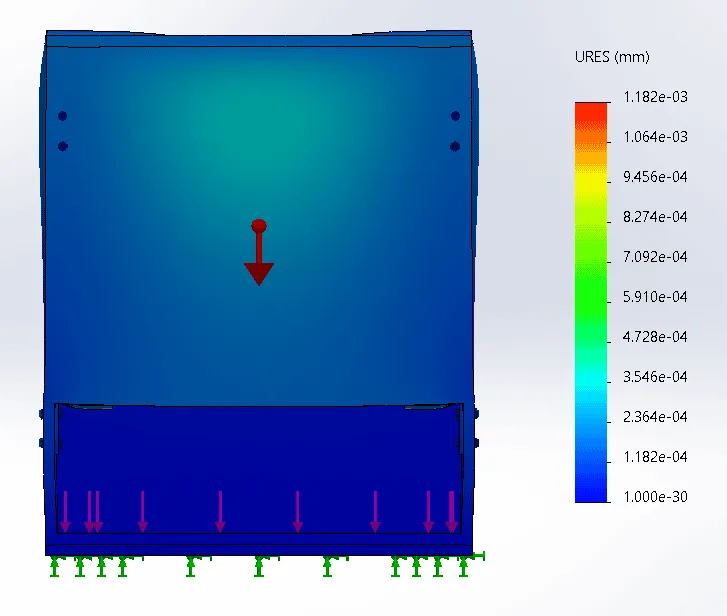Select the lower-right mounting hole
The image size is (727, 616).
[455, 146]
